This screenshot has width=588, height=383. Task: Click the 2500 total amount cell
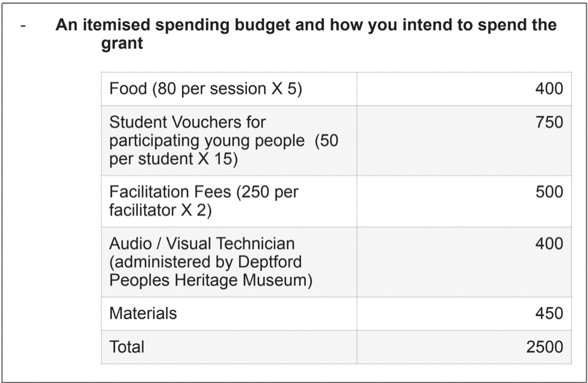[464, 347]
